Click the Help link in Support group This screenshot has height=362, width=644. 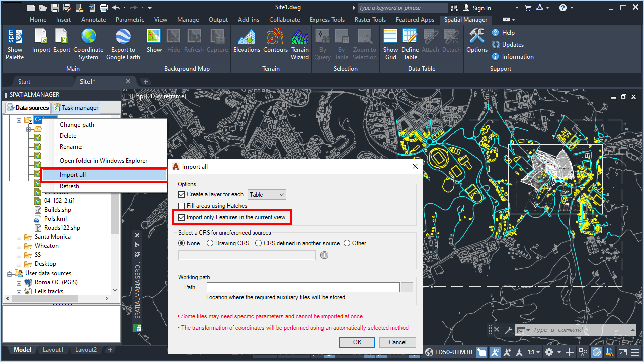pos(503,33)
